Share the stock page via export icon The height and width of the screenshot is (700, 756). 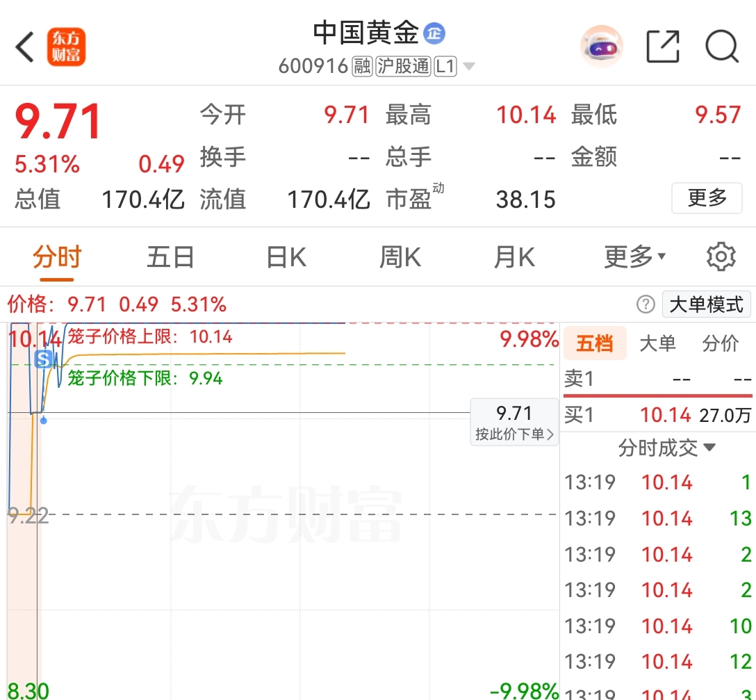point(663,47)
